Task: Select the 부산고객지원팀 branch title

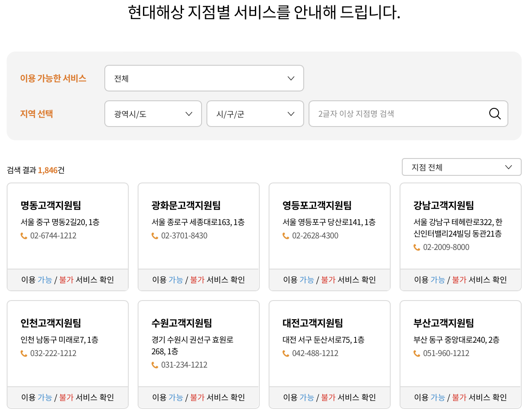Action: (444, 323)
